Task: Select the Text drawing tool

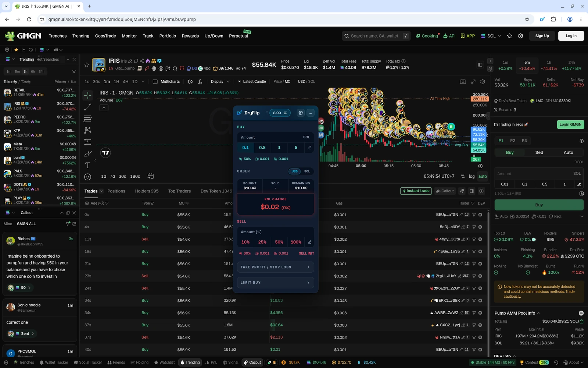Action: coord(87,165)
